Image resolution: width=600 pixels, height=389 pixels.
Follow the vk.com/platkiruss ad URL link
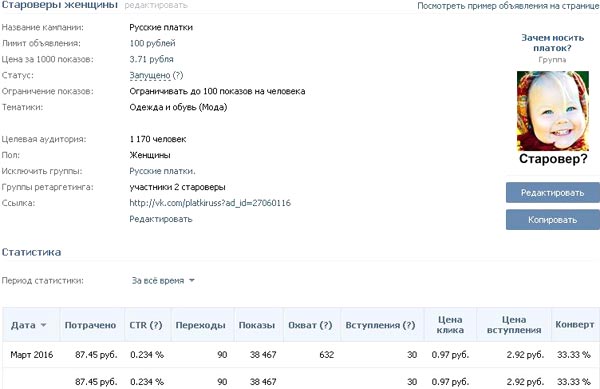[210, 203]
